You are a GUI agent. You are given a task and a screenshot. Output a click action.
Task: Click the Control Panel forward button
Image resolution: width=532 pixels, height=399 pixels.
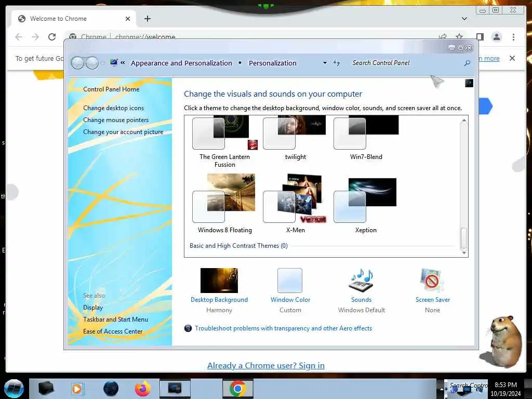[x=92, y=63]
